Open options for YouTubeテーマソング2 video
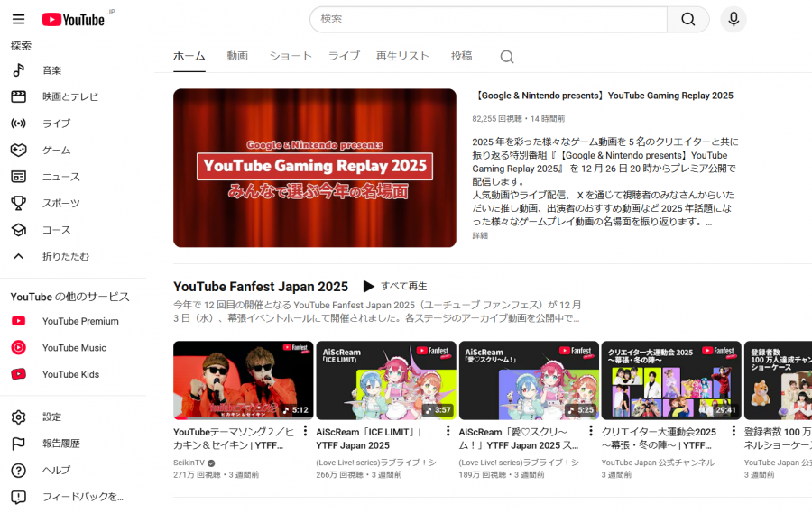812x513 pixels. click(305, 431)
